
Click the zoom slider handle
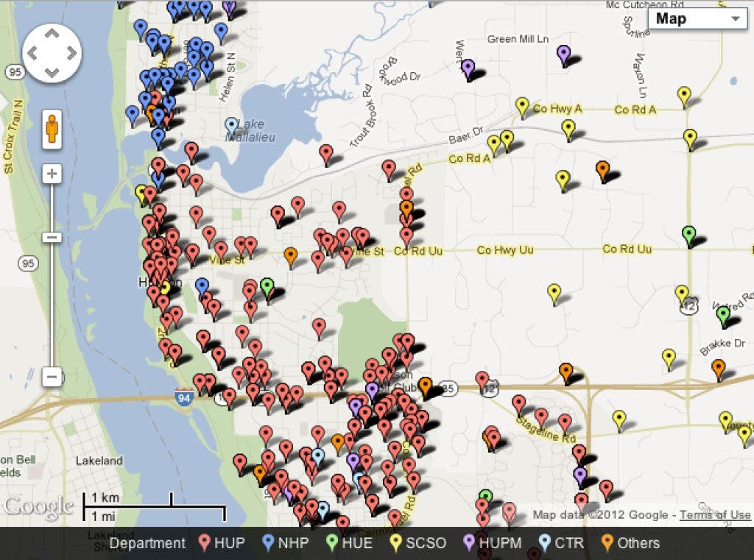click(52, 237)
